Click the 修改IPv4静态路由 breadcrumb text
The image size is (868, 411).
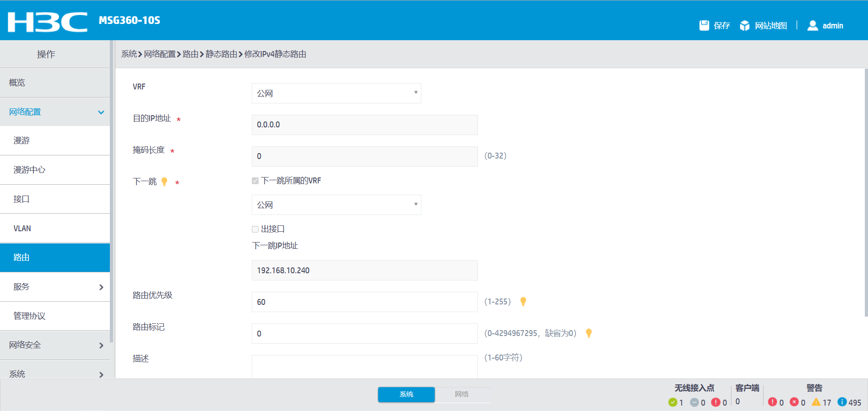tap(275, 54)
